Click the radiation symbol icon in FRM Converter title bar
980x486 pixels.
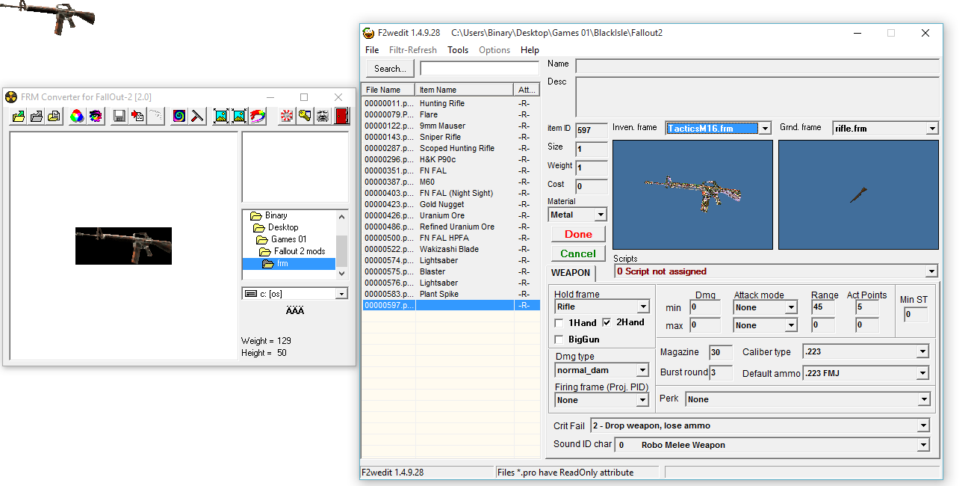point(11,97)
